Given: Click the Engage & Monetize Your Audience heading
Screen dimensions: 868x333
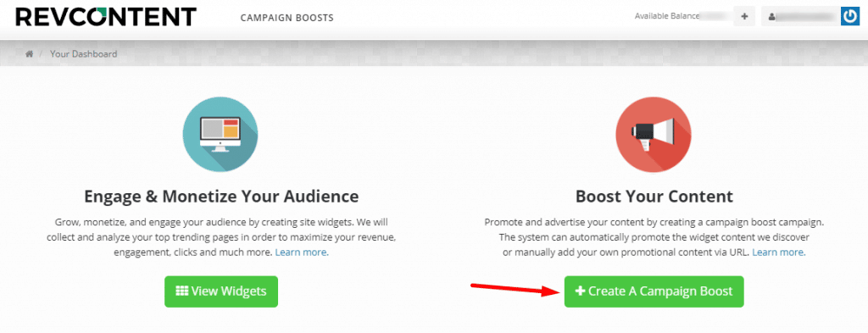Looking at the screenshot, I should (221, 197).
